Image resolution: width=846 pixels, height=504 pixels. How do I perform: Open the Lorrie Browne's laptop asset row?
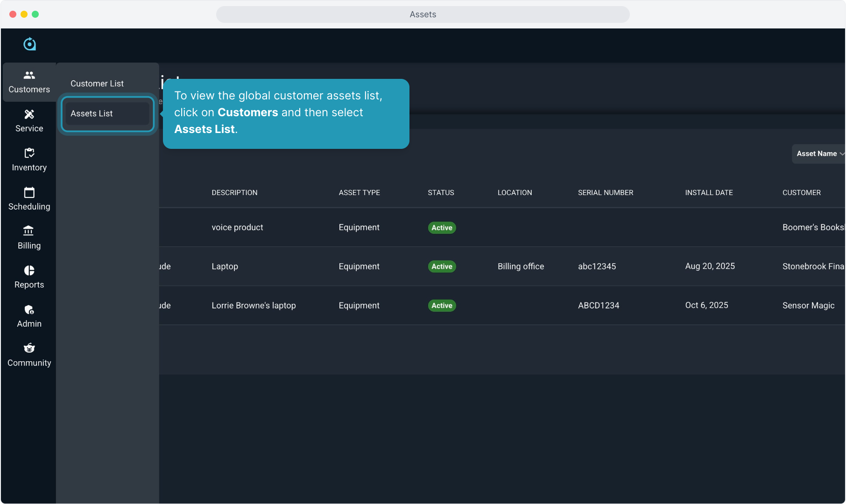(254, 305)
